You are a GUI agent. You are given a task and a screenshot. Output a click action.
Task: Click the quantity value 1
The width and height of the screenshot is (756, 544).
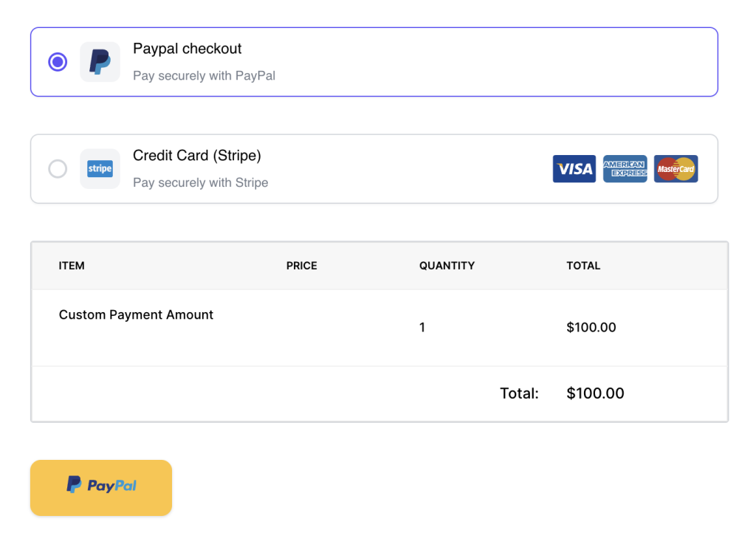click(422, 328)
